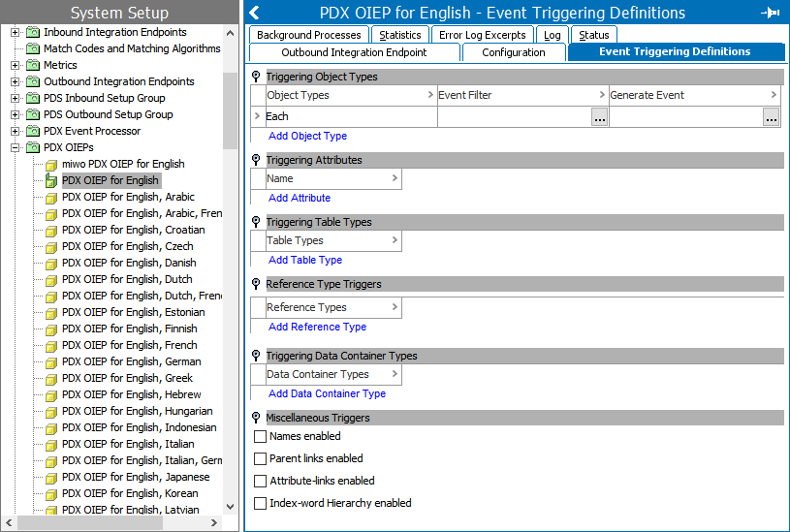Expand the Each object type row
The image size is (790, 532).
pyautogui.click(x=258, y=116)
